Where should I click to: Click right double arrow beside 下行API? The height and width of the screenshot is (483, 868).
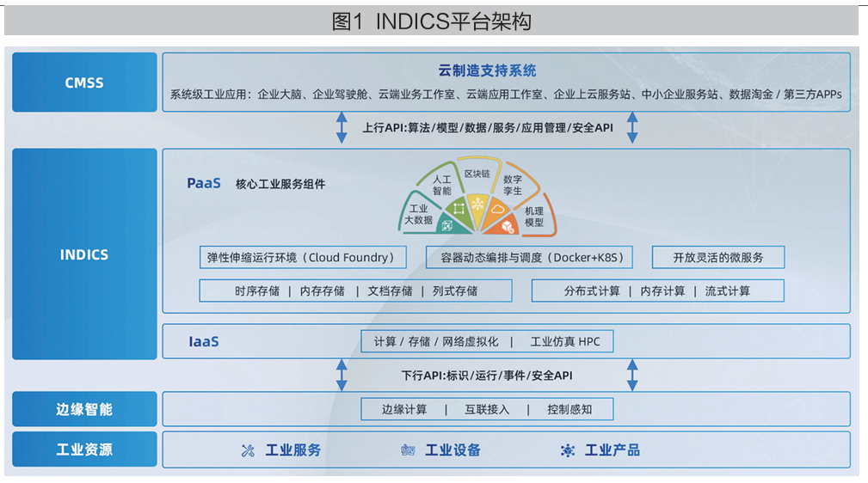(x=632, y=375)
